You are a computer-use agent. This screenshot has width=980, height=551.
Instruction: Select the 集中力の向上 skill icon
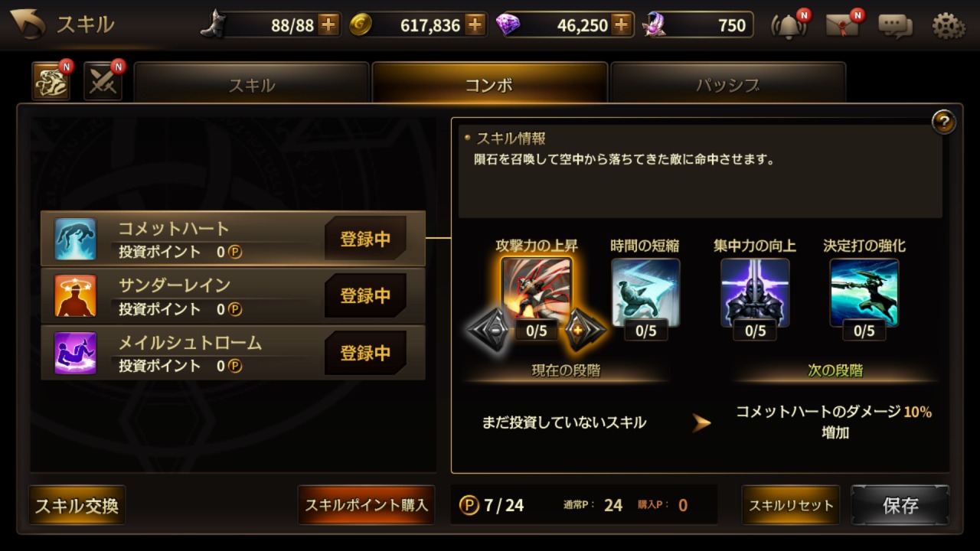[755, 292]
